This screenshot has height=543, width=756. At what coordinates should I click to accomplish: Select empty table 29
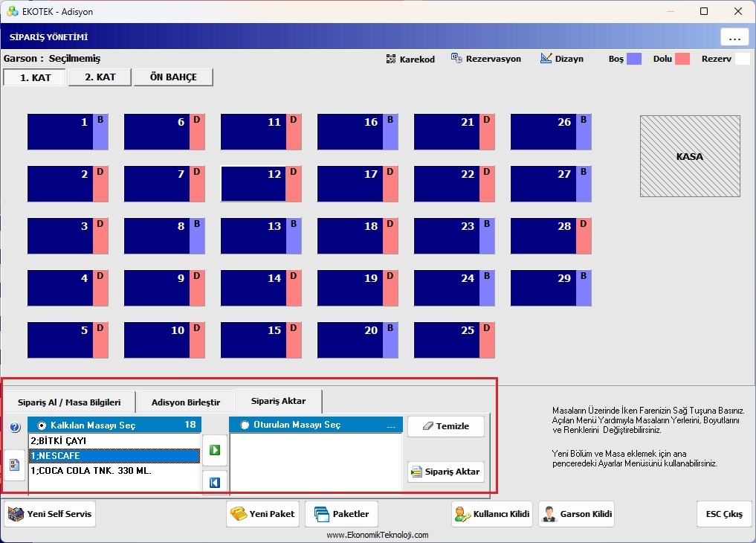point(551,288)
